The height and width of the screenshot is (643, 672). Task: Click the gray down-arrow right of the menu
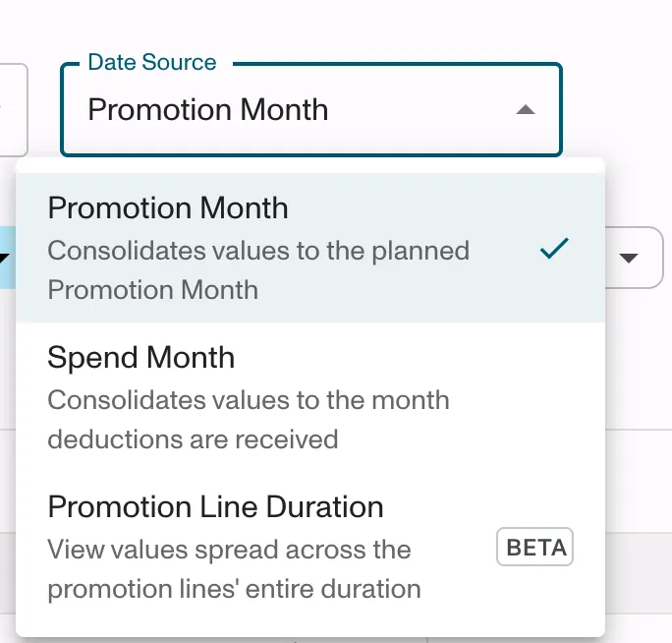point(629,258)
